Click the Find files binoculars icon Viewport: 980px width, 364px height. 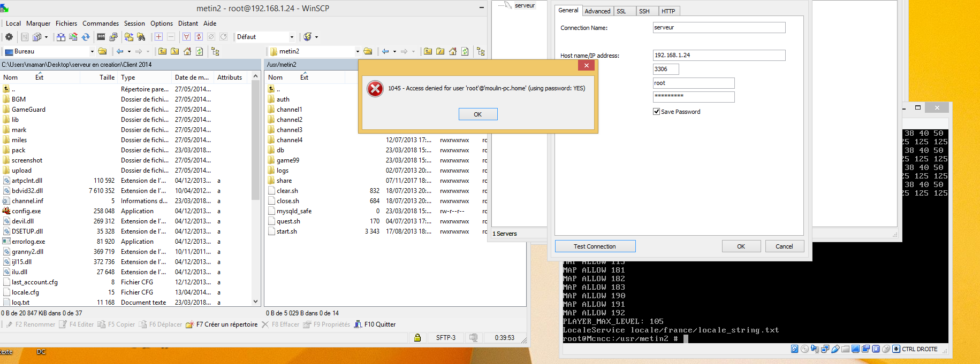[141, 37]
